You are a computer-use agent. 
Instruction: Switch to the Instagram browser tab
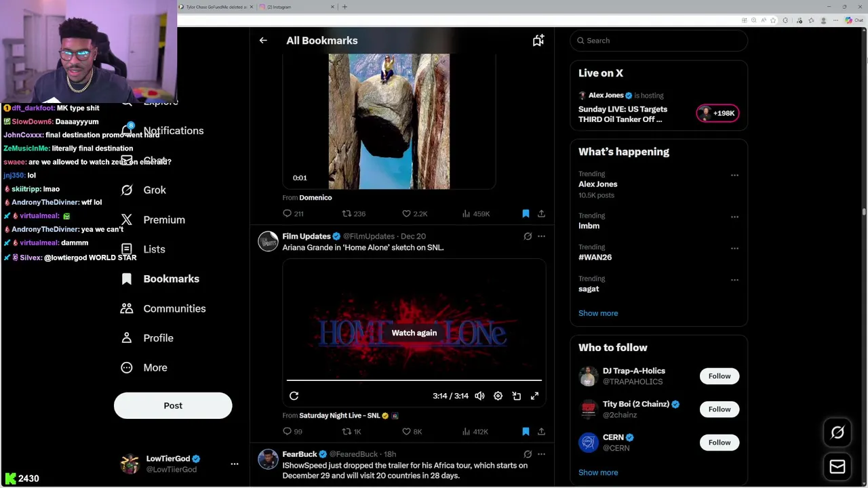tap(298, 7)
